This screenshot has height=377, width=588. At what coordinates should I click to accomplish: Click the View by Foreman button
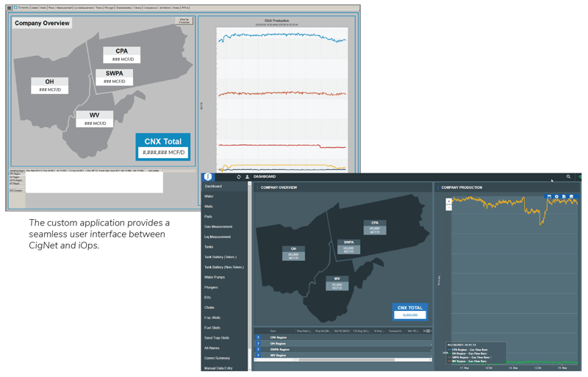pyautogui.click(x=184, y=21)
